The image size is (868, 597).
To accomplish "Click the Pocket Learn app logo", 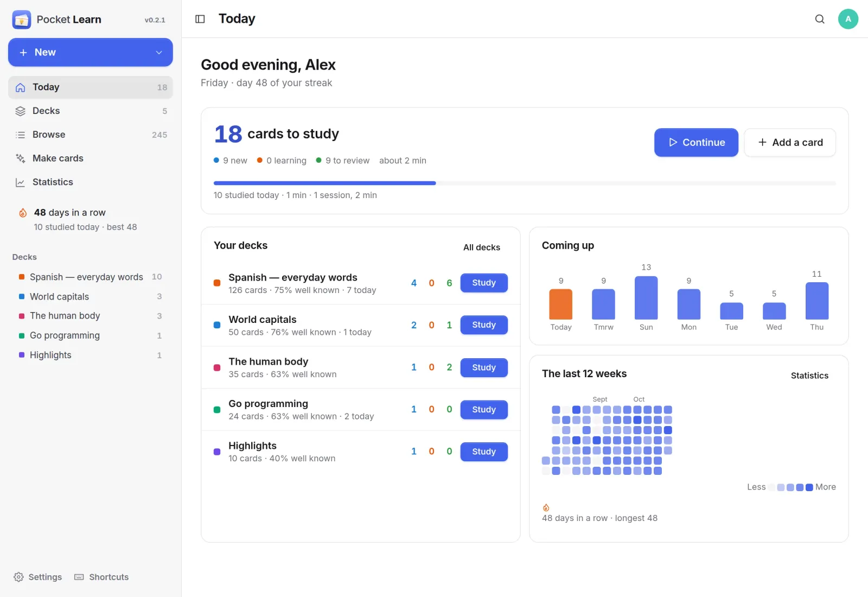I will [x=22, y=20].
